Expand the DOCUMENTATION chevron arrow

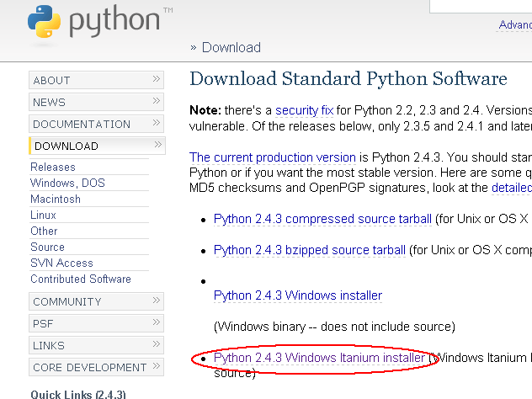(x=157, y=123)
